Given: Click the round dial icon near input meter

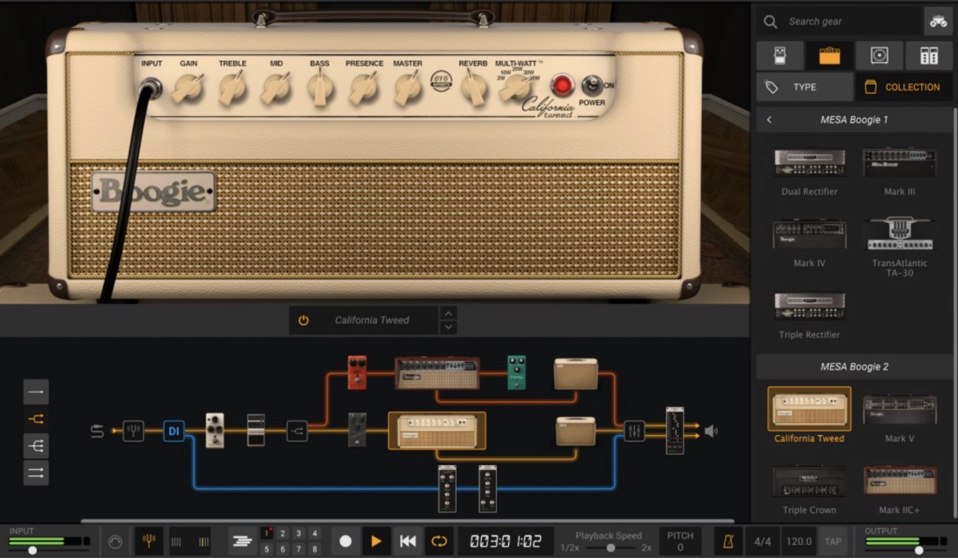Looking at the screenshot, I should point(115,542).
